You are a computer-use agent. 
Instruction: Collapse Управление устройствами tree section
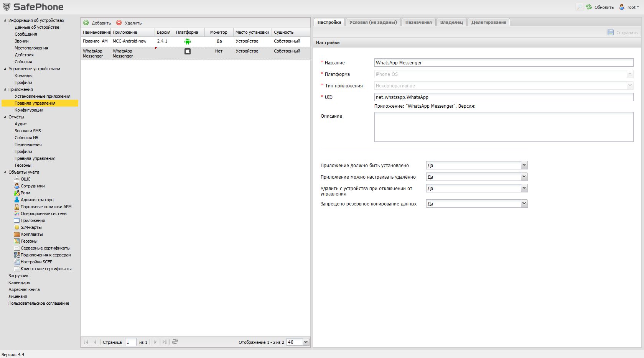pyautogui.click(x=5, y=69)
